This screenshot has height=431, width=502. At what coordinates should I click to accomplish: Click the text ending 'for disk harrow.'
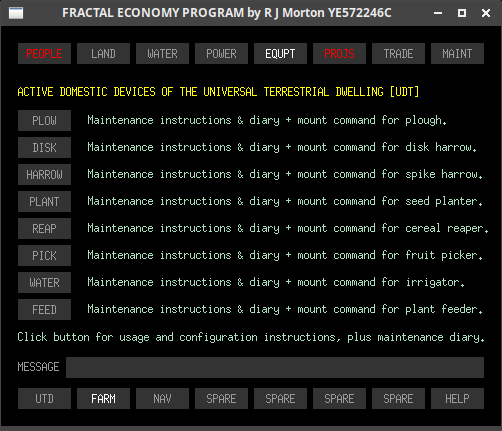tap(282, 147)
